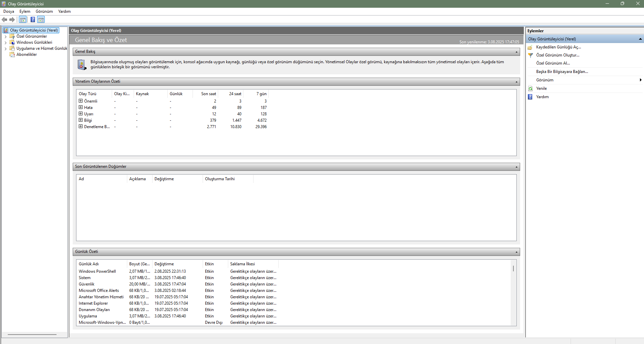Click the console tree horizontal scrollbar
Image resolution: width=644 pixels, height=344 pixels.
click(x=32, y=335)
